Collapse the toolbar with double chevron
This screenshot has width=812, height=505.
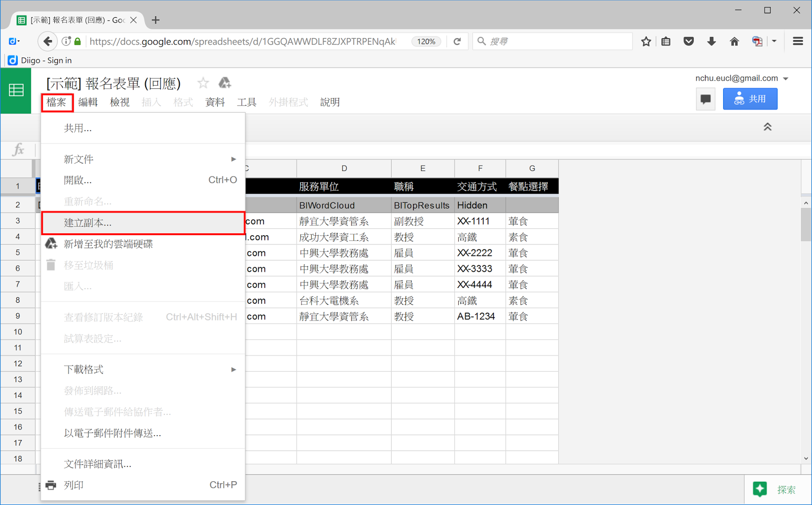click(x=767, y=127)
